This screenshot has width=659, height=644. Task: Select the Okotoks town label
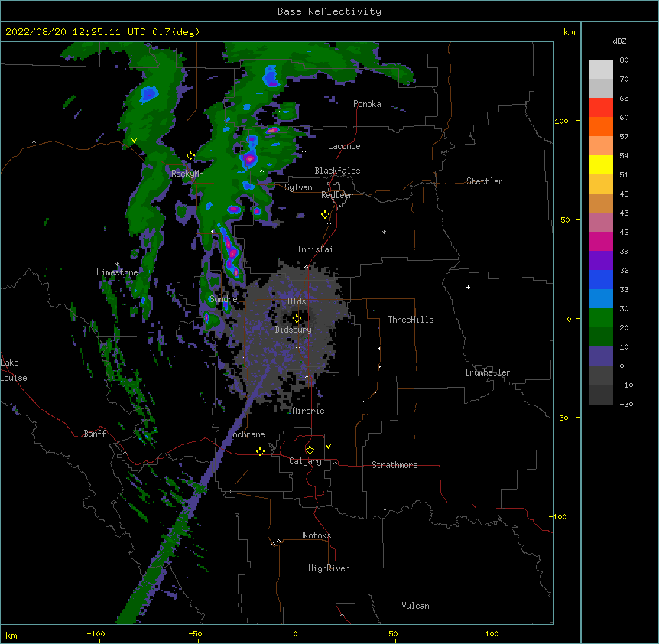point(315,535)
